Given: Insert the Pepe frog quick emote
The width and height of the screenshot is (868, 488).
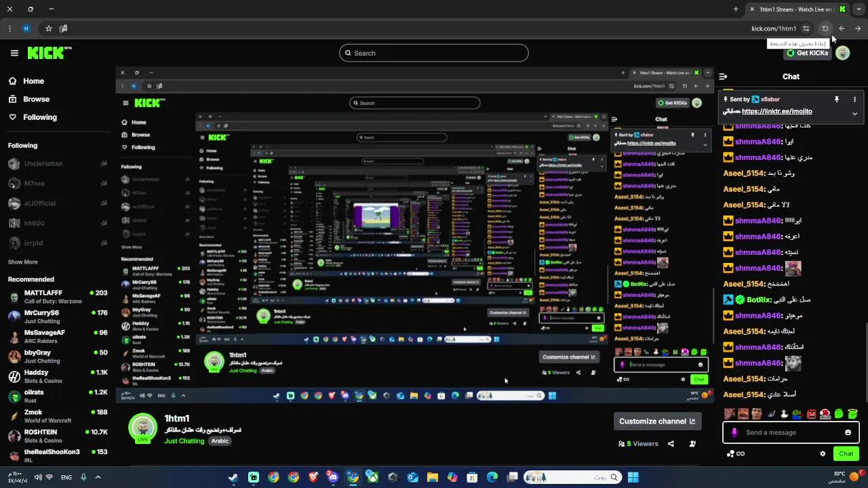Looking at the screenshot, I should (797, 413).
